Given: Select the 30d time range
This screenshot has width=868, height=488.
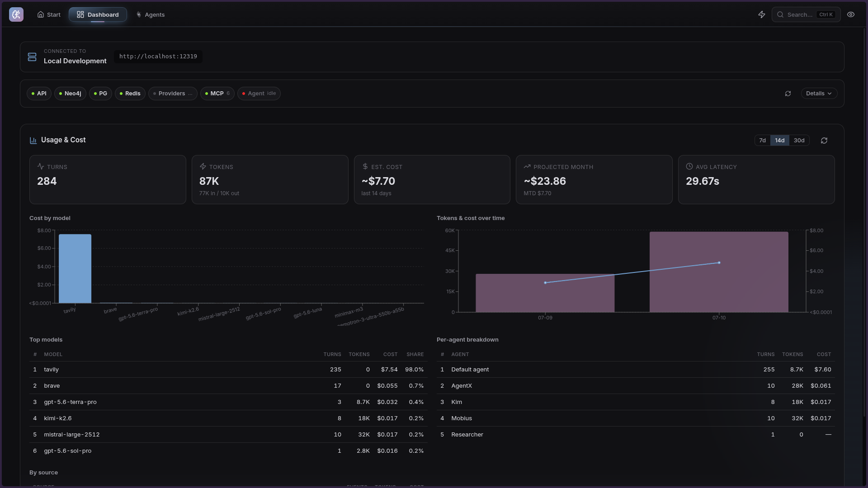Looking at the screenshot, I should click(799, 141).
